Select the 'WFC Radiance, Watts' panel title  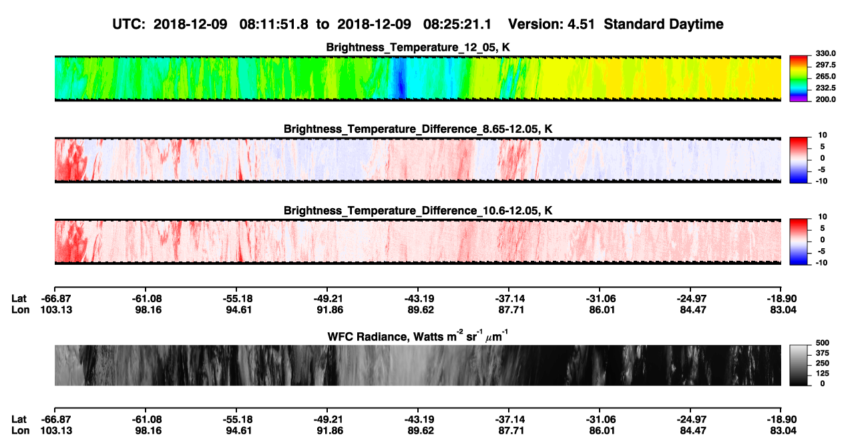coord(418,336)
